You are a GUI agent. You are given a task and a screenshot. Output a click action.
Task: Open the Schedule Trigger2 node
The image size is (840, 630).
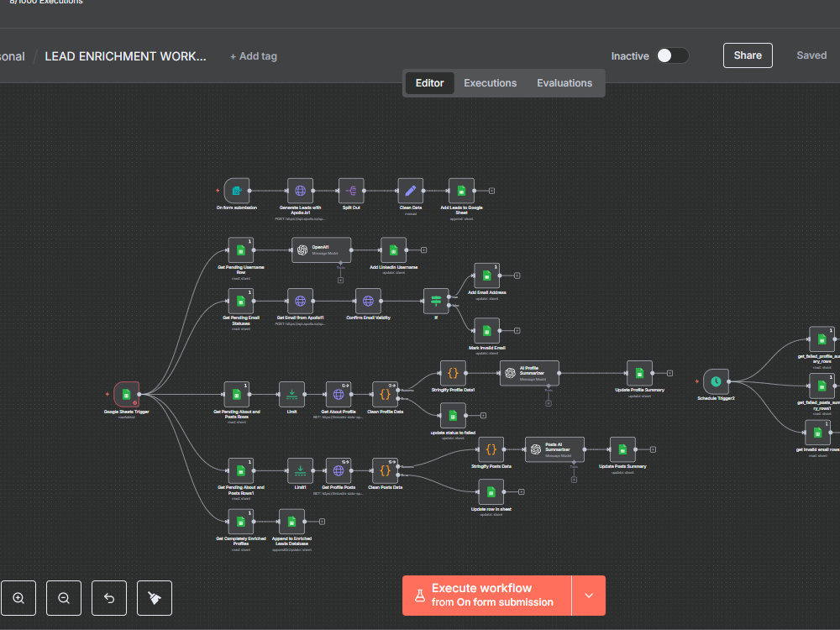[716, 382]
